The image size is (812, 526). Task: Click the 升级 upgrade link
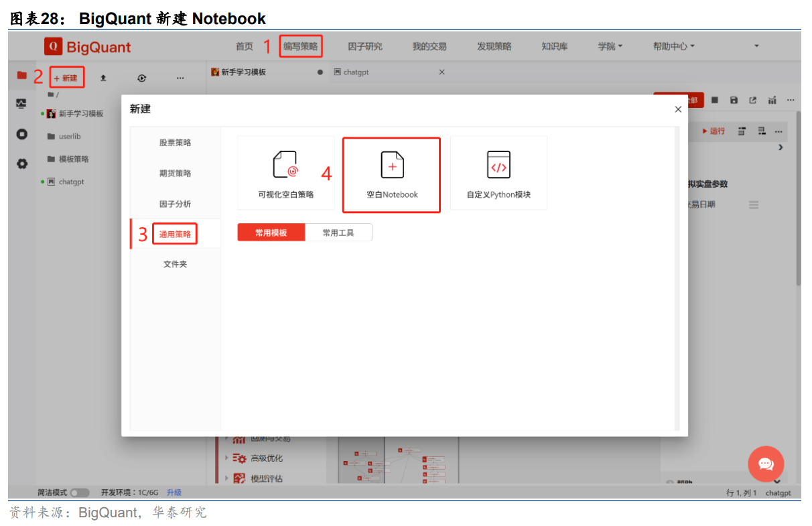click(x=174, y=492)
